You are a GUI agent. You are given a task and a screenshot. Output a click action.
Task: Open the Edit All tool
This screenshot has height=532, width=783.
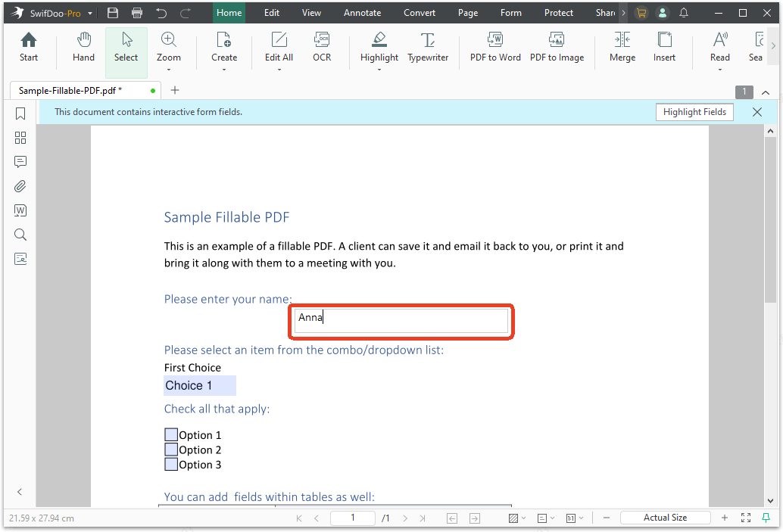279,48
